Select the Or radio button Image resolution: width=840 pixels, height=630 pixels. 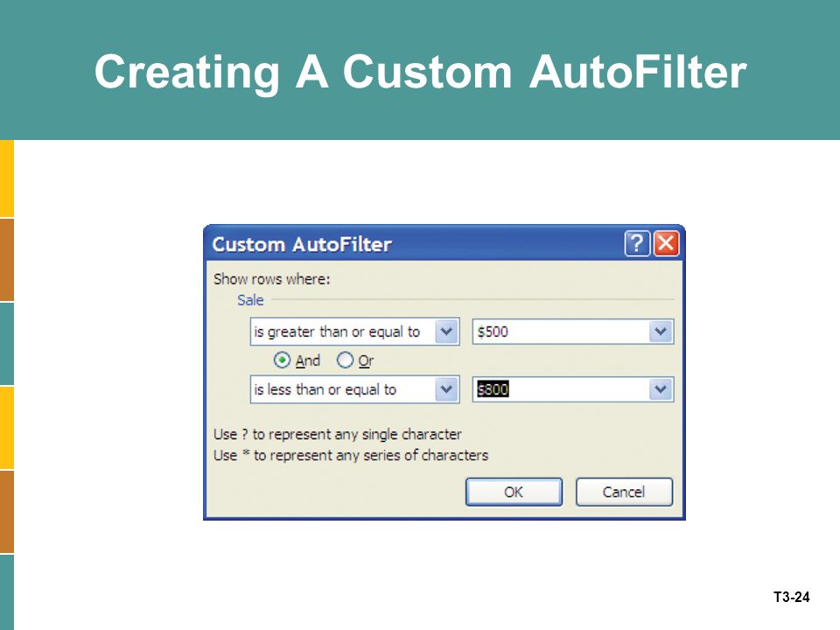[345, 360]
